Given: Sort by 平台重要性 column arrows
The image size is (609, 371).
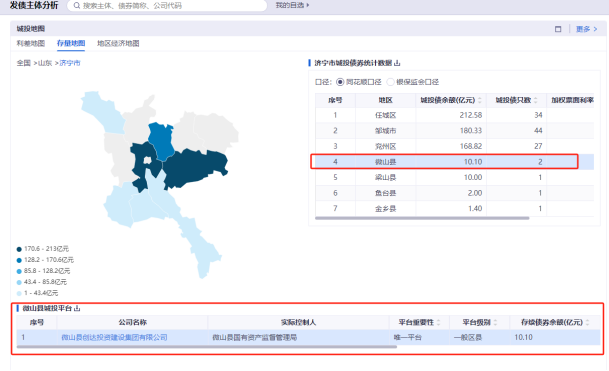Looking at the screenshot, I should 438,322.
